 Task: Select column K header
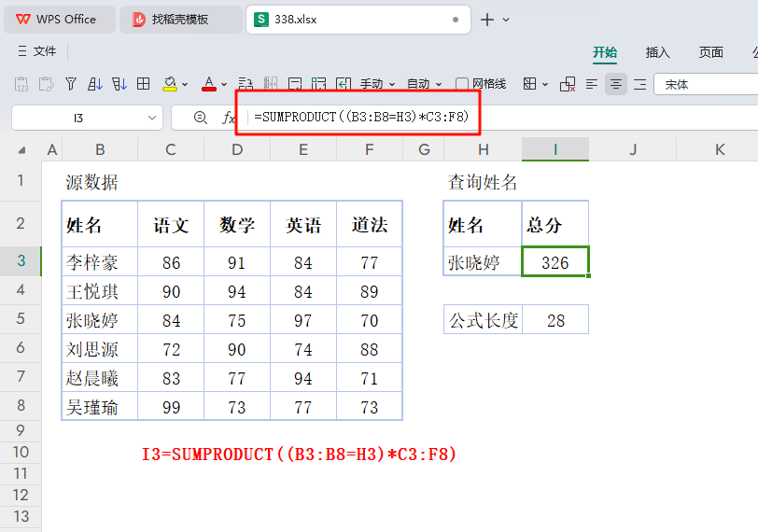[x=720, y=149]
